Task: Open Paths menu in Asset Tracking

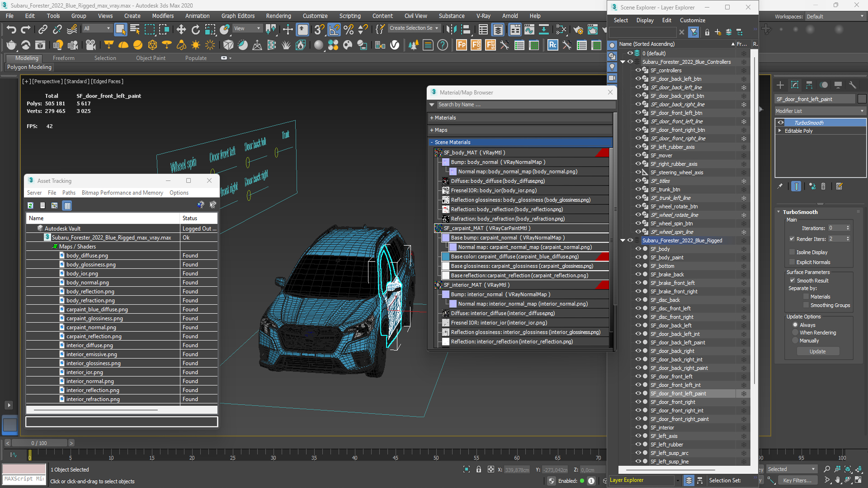Action: (x=69, y=192)
